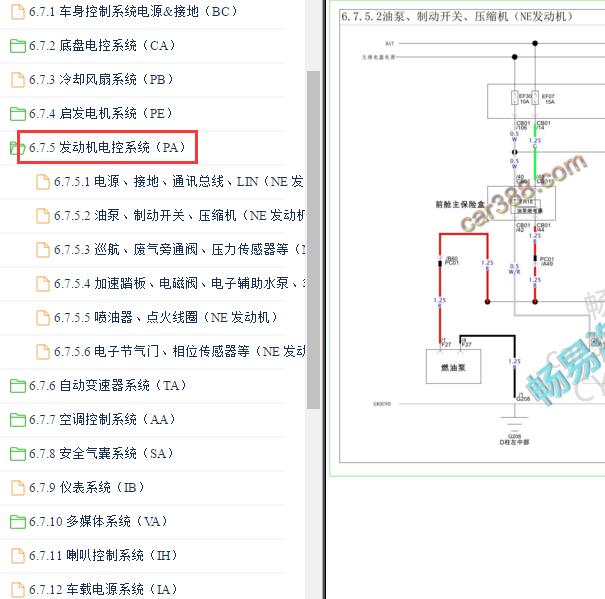Click the page icon beside 6.7.5.2 油泵
The width and height of the screenshot is (605, 599).
click(42, 216)
